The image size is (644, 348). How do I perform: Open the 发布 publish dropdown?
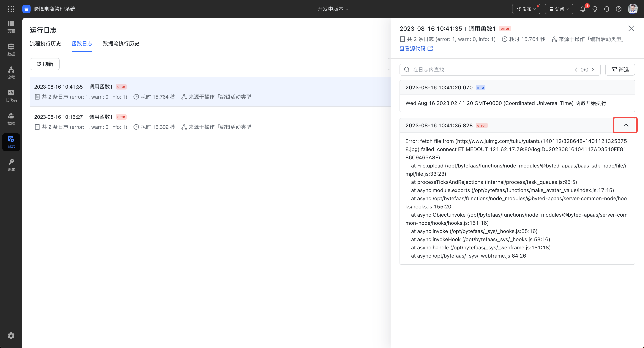(526, 9)
